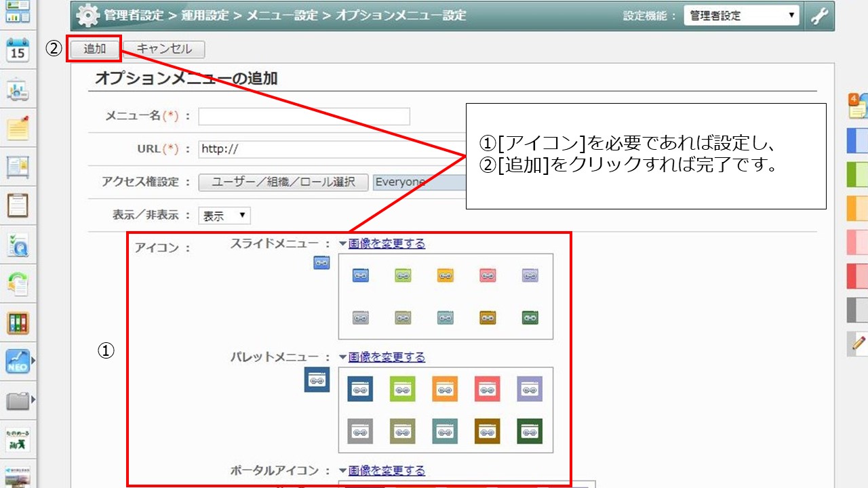Click オプションメニュー設定 in the breadcrumb
Viewport: 868px width, 488px height.
401,16
